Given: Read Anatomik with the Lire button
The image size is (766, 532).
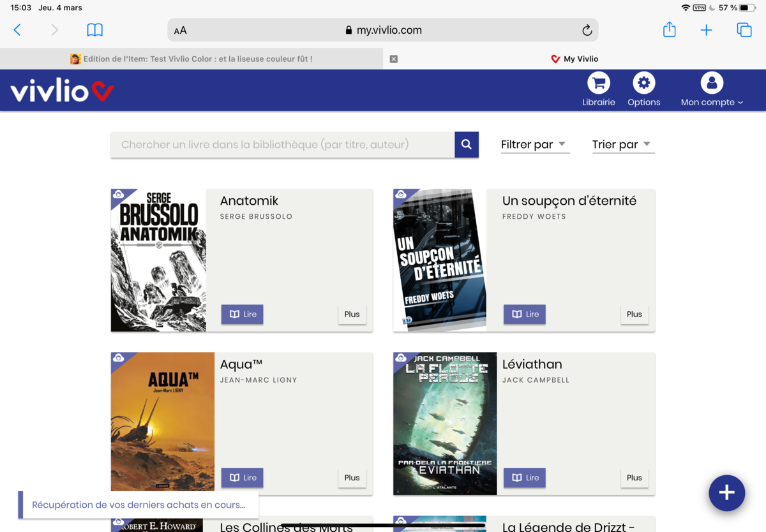Looking at the screenshot, I should [243, 314].
